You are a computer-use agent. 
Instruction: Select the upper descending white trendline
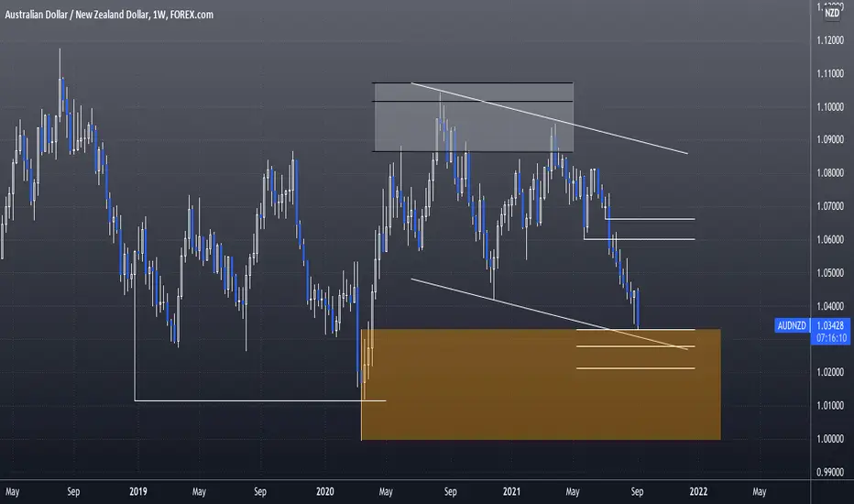click(549, 118)
